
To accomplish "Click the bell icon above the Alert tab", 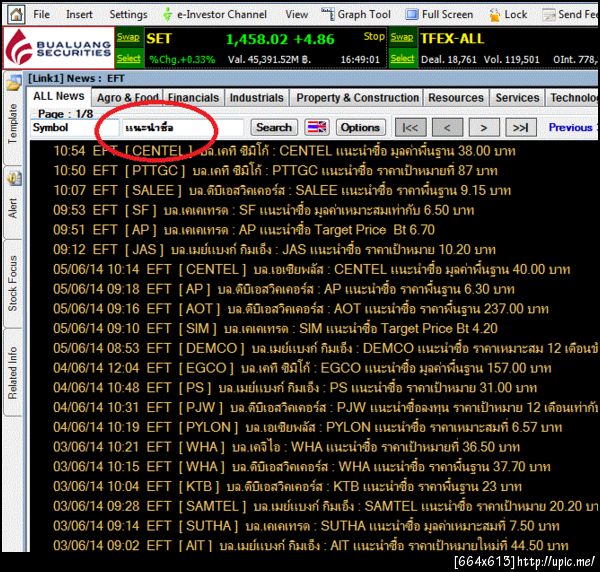I will [14, 178].
